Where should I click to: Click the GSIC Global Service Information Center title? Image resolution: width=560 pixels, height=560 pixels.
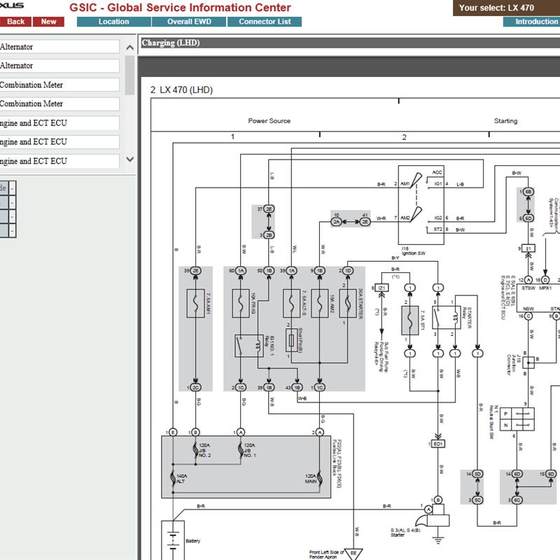point(180,8)
